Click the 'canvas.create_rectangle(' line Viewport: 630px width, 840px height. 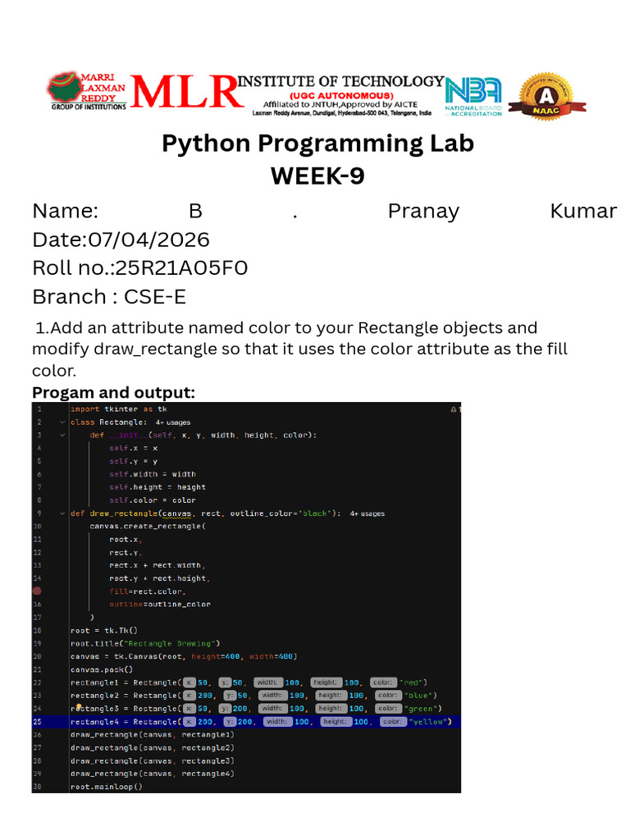[148, 526]
